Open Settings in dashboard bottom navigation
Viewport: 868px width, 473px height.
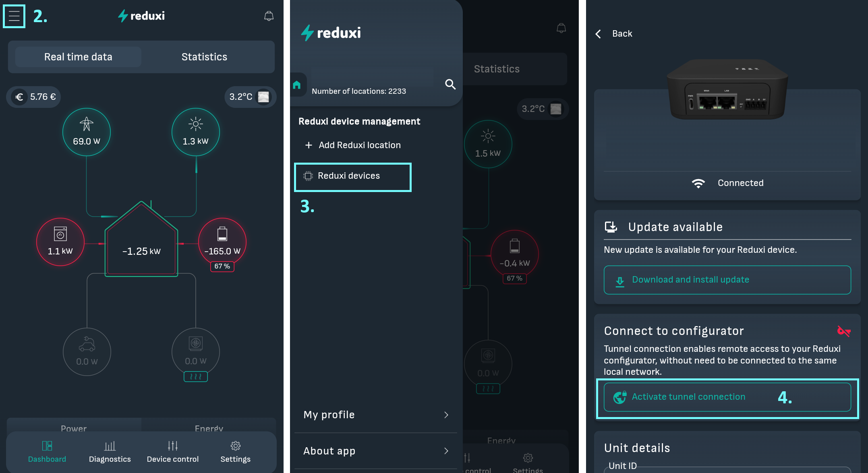236,452
